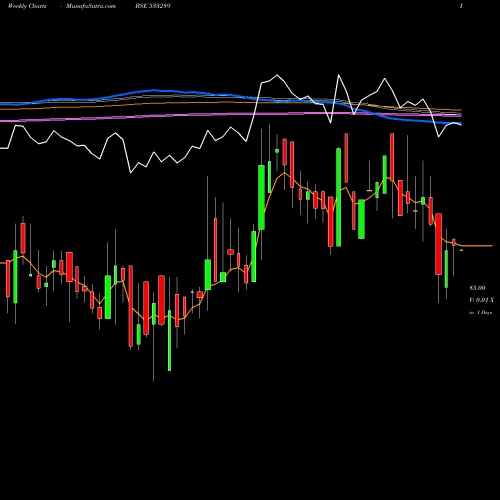Click the 'BSE 533289' symbol label
The height and width of the screenshot is (500, 500).
(153, 6)
